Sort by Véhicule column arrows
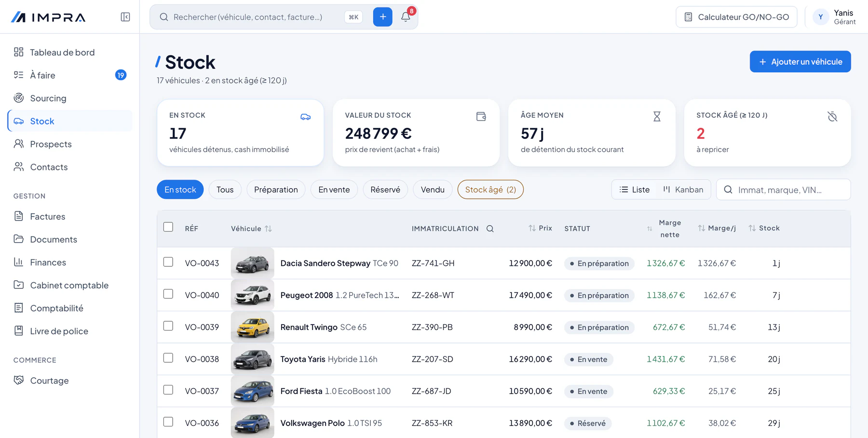The width and height of the screenshot is (868, 438). coord(269,229)
